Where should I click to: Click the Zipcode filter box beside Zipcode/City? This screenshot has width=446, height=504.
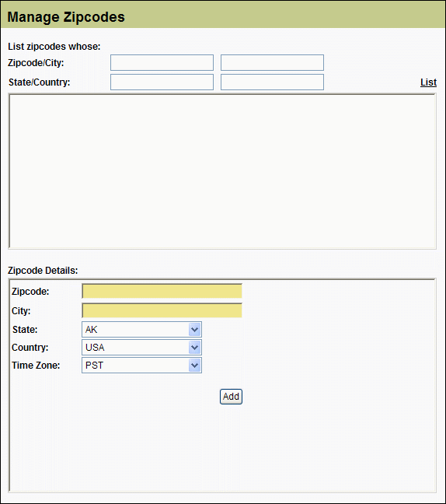[162, 63]
